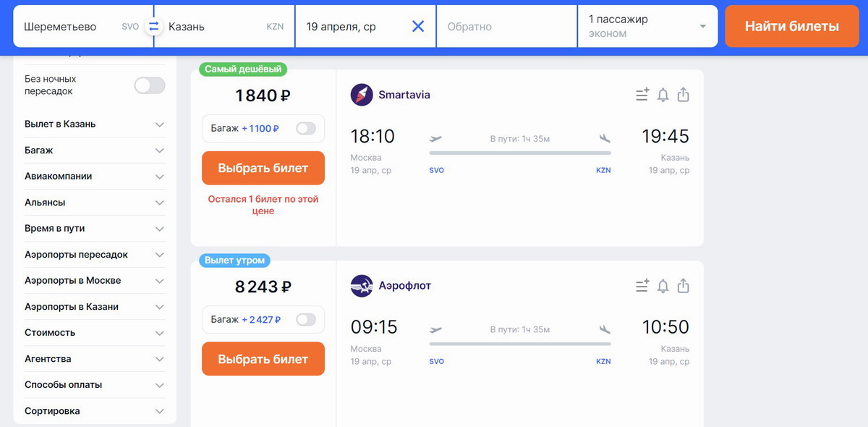Viewport: 868px width, 427px height.
Task: Open passenger and class dropdown
Action: click(647, 27)
